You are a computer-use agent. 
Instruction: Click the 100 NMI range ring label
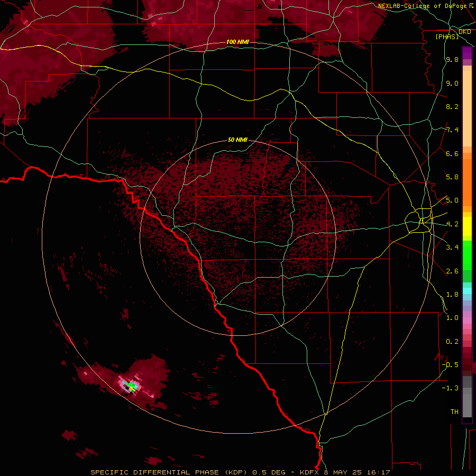[x=237, y=42]
